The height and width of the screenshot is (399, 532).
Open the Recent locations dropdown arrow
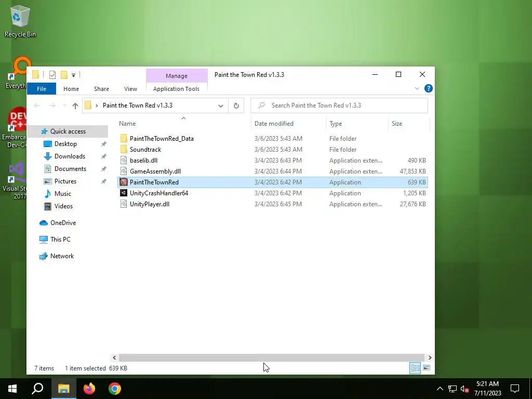(64, 105)
